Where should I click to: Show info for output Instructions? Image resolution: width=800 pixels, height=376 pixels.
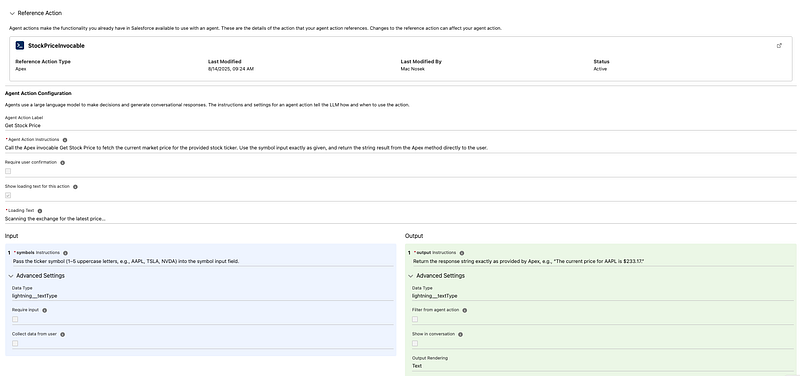[x=462, y=253]
